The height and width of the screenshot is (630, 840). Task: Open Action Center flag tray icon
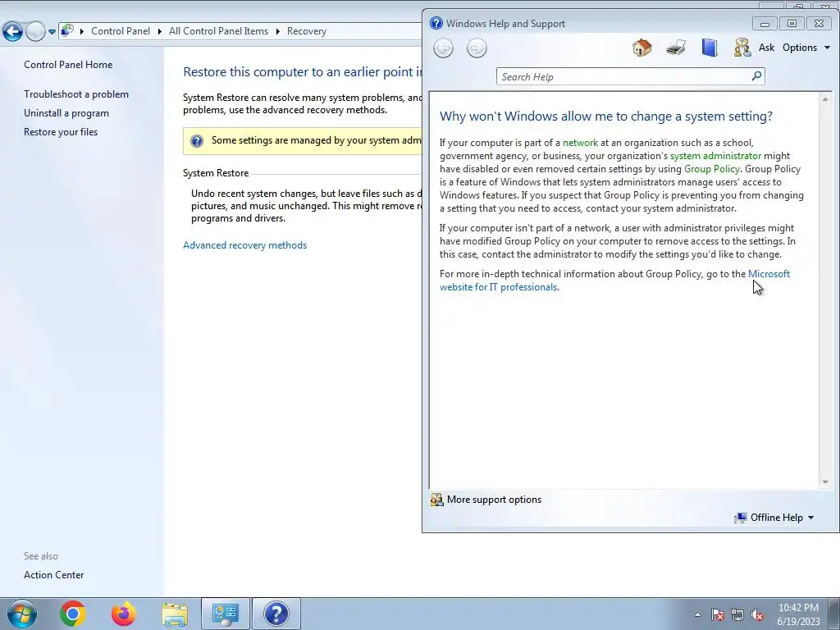coord(717,614)
